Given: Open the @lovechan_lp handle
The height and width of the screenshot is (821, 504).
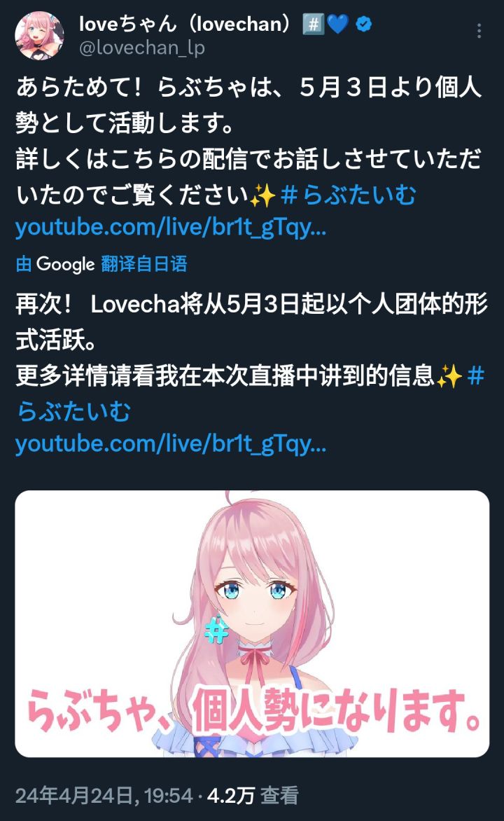Looking at the screenshot, I should [142, 48].
